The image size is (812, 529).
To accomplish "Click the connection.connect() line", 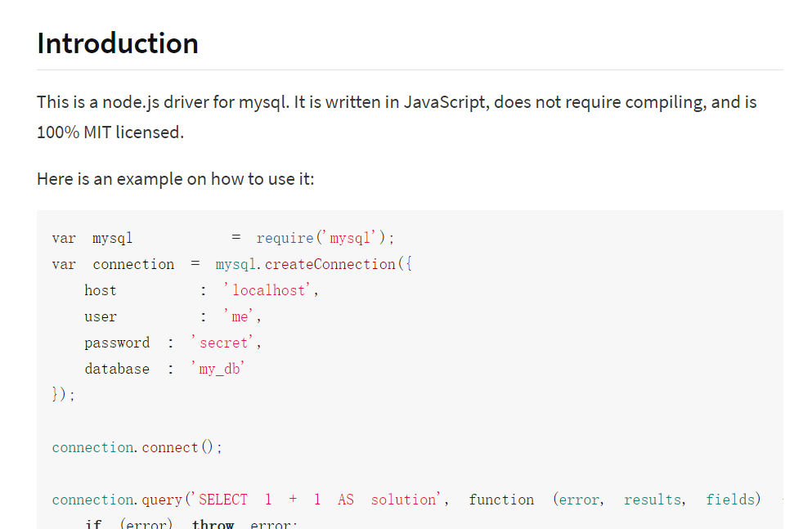I will point(137,447).
